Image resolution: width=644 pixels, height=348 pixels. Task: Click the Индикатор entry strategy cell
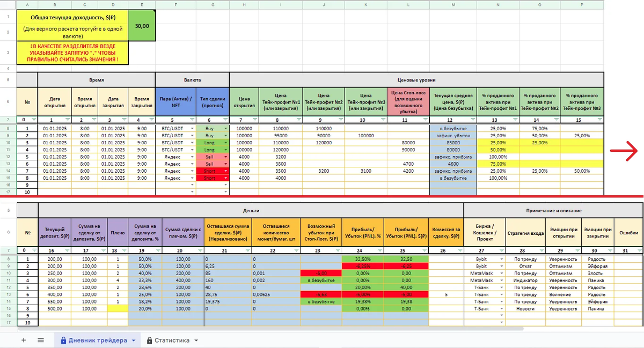(525, 280)
